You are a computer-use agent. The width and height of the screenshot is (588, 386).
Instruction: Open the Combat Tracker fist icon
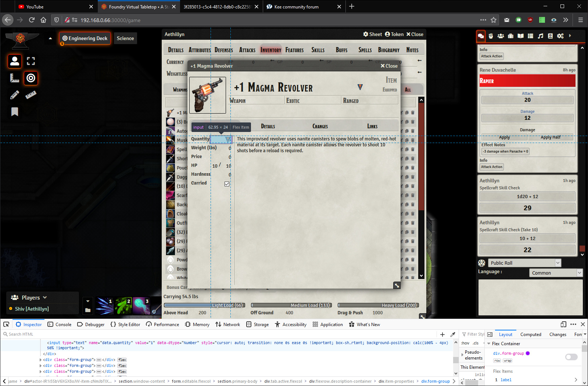pos(491,36)
